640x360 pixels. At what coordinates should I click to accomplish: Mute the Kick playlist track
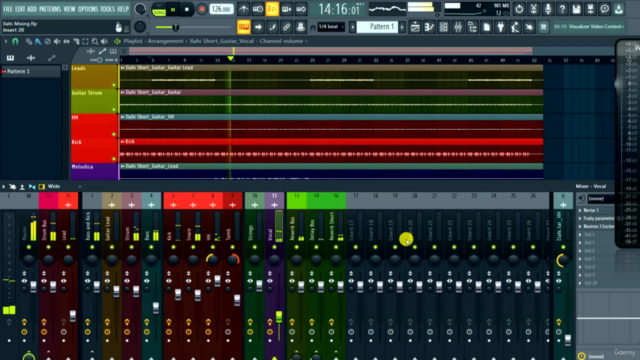(x=114, y=159)
